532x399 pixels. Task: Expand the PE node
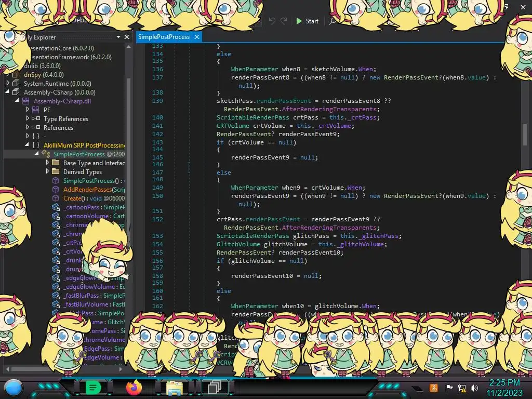[28, 110]
